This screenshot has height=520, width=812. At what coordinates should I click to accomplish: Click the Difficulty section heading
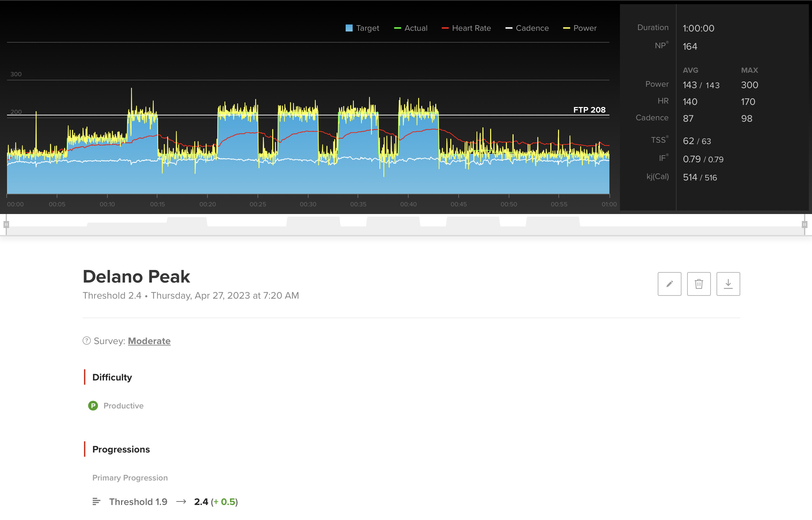pos(112,377)
